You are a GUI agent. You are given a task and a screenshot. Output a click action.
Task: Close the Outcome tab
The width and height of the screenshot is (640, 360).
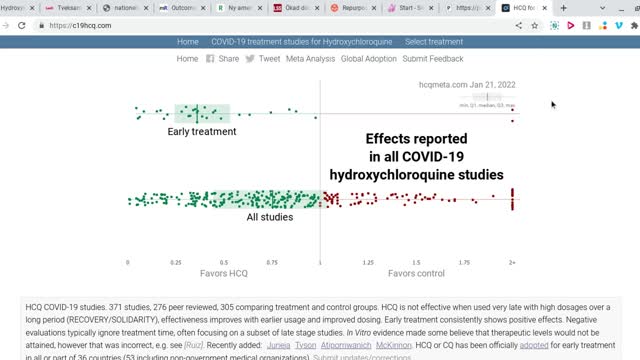tap(203, 8)
